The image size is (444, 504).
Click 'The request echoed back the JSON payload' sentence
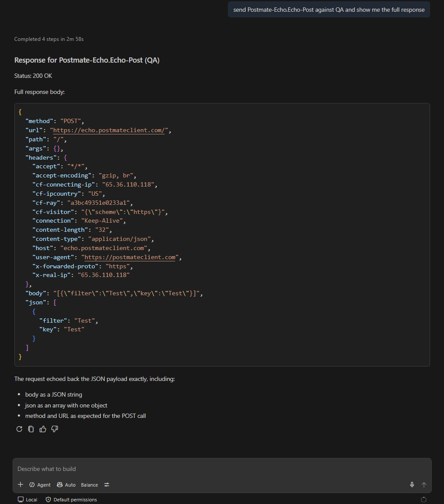94,379
